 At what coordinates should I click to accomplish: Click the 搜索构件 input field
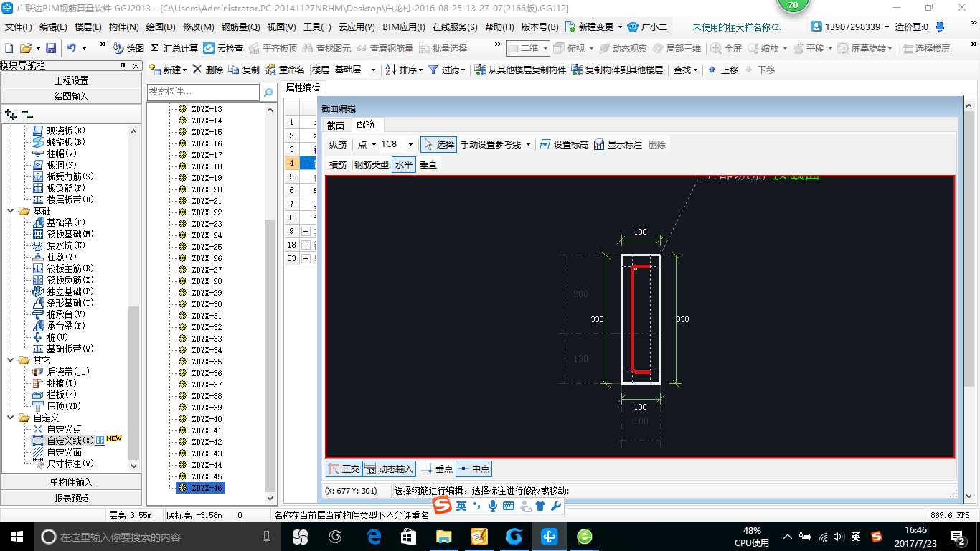click(203, 93)
